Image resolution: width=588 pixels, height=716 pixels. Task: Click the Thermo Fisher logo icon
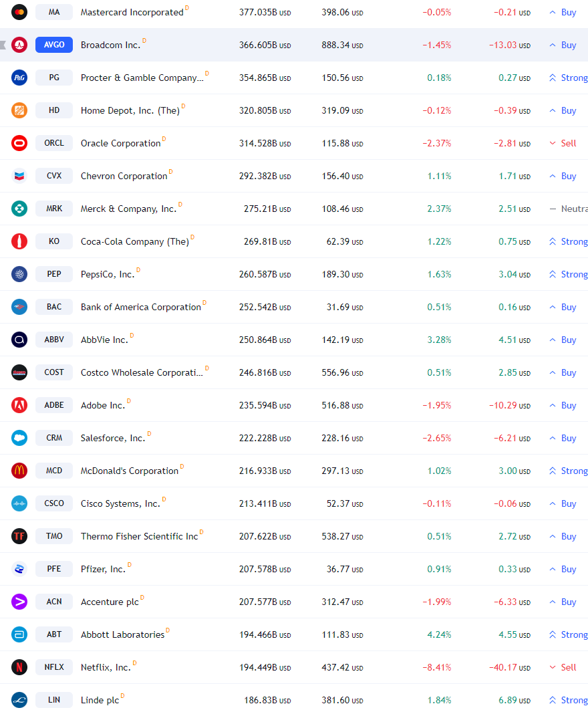click(19, 536)
